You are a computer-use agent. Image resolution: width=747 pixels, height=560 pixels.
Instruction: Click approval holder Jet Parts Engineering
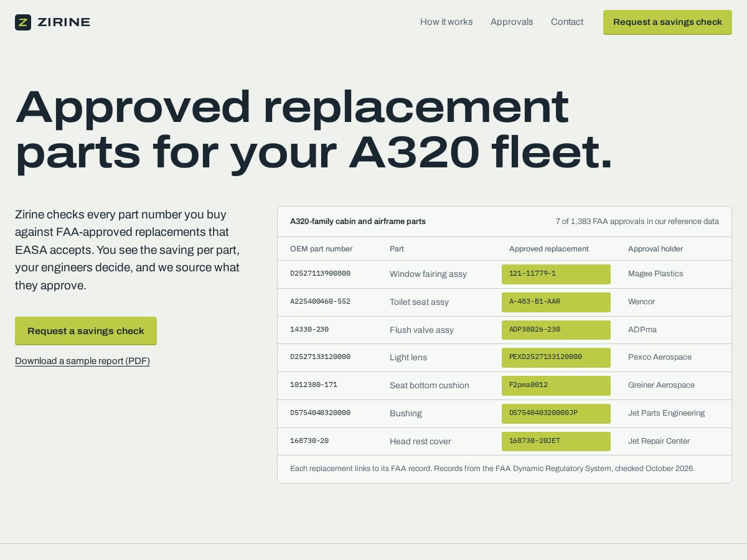pos(667,413)
